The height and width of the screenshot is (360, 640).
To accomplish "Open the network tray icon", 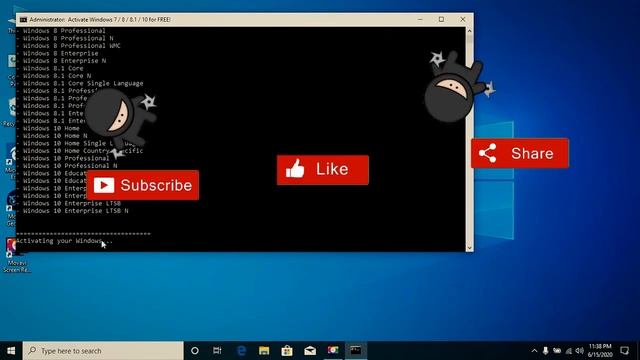I will point(568,351).
